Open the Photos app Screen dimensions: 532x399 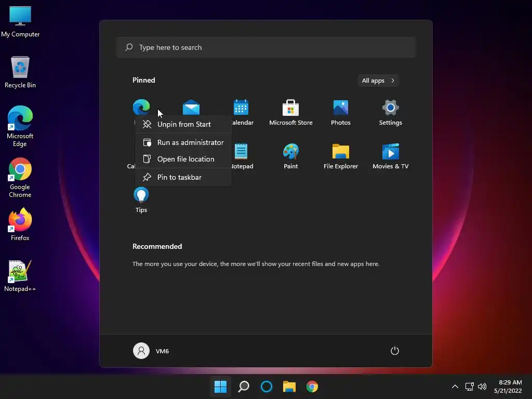click(341, 112)
